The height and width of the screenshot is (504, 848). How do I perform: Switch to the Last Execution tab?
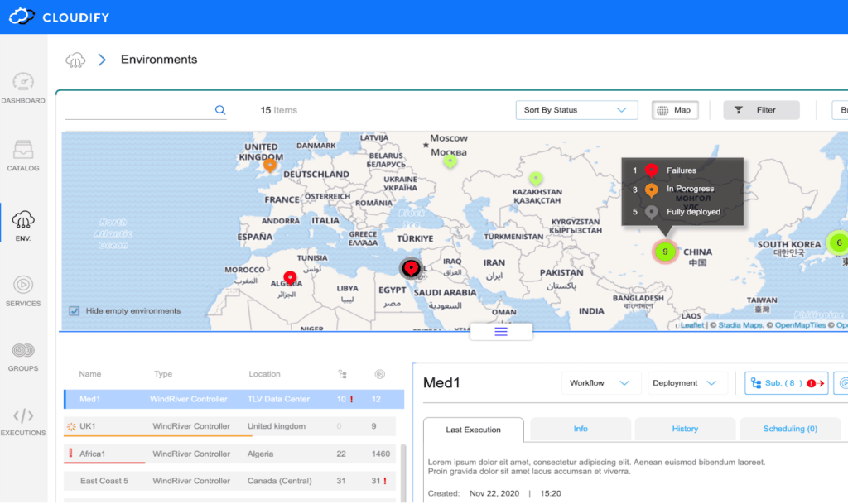pos(473,430)
